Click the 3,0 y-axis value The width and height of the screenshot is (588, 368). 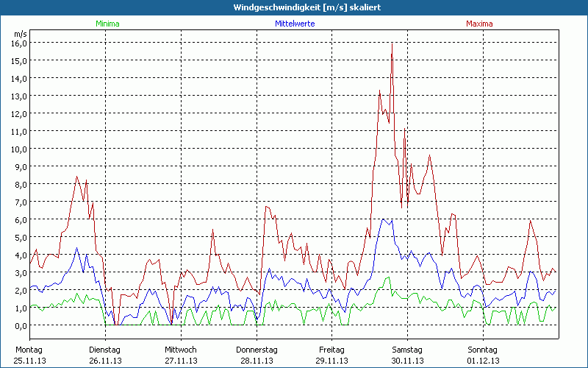tap(22, 272)
